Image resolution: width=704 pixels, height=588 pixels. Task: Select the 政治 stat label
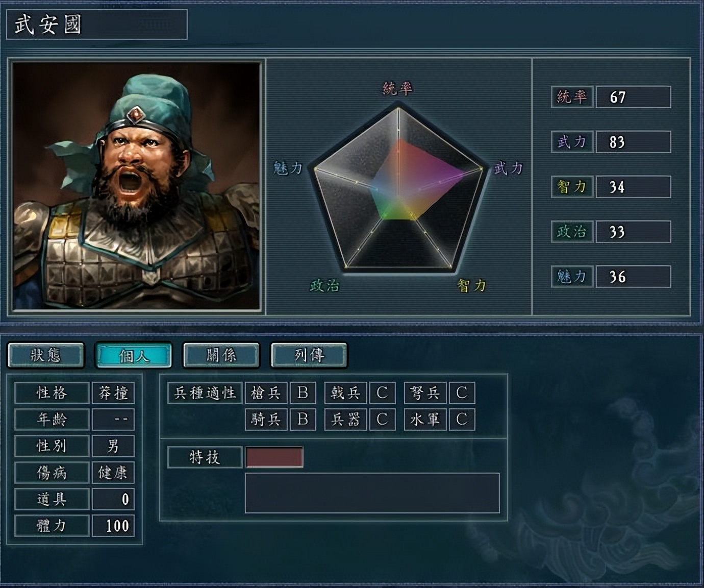(572, 231)
